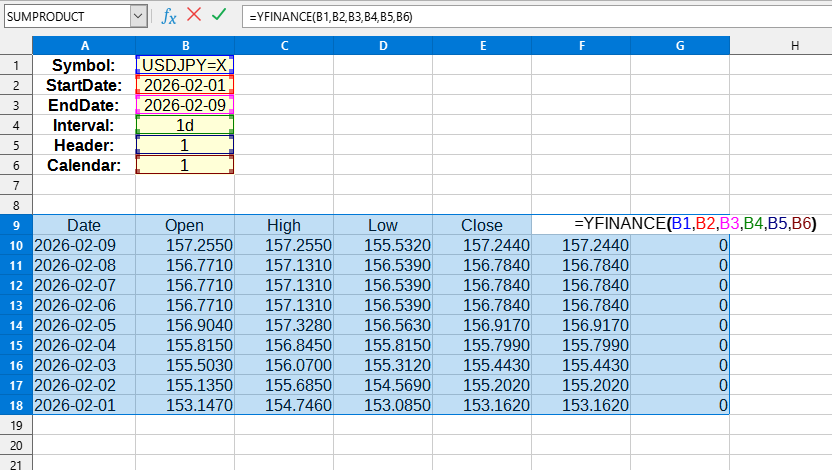Click High value 157.3280
This screenshot has height=470, width=832.
[x=284, y=325]
